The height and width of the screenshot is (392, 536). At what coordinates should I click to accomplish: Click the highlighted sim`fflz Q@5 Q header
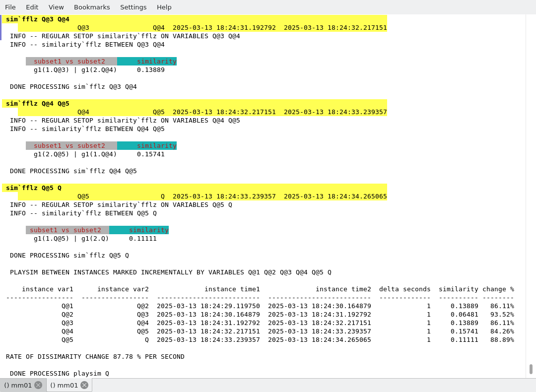34,188
